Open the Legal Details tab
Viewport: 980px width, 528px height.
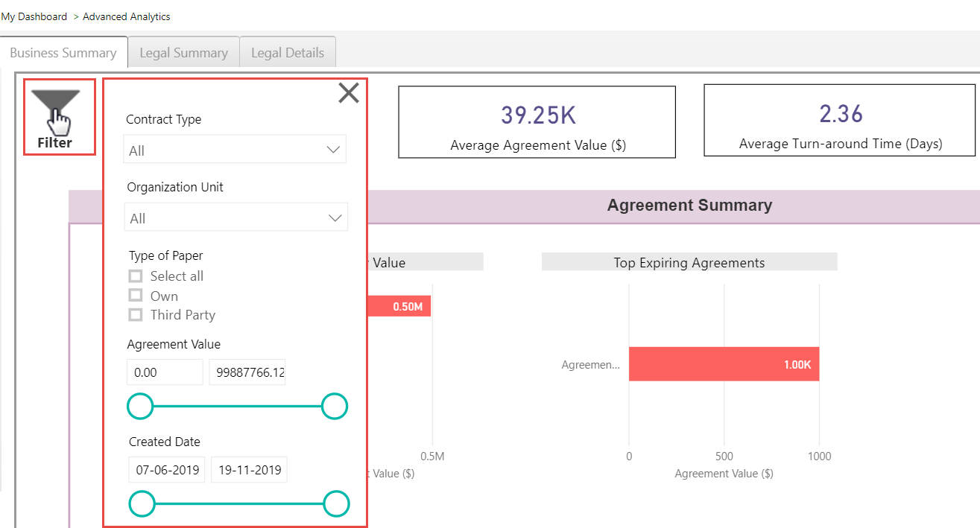pos(288,53)
